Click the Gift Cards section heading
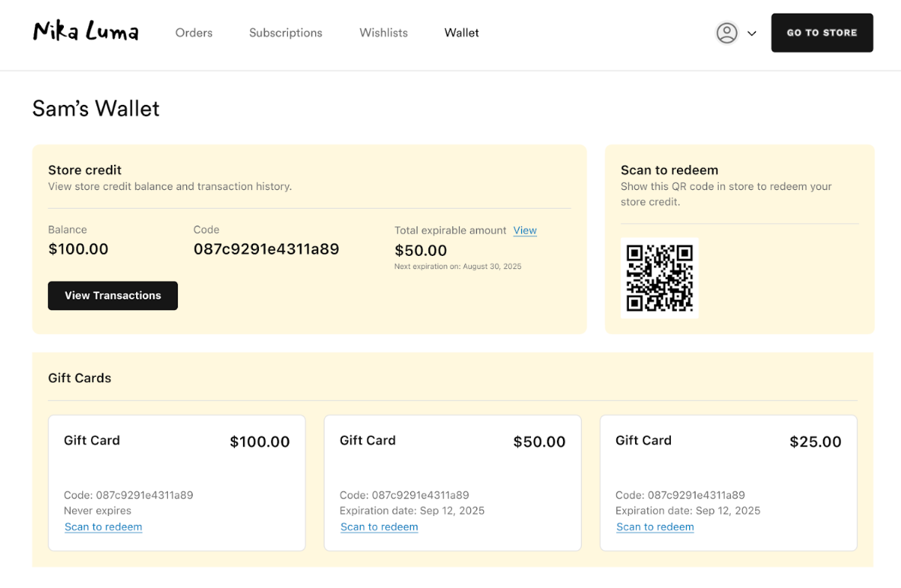Screen dimensions: 901x588 coord(80,378)
